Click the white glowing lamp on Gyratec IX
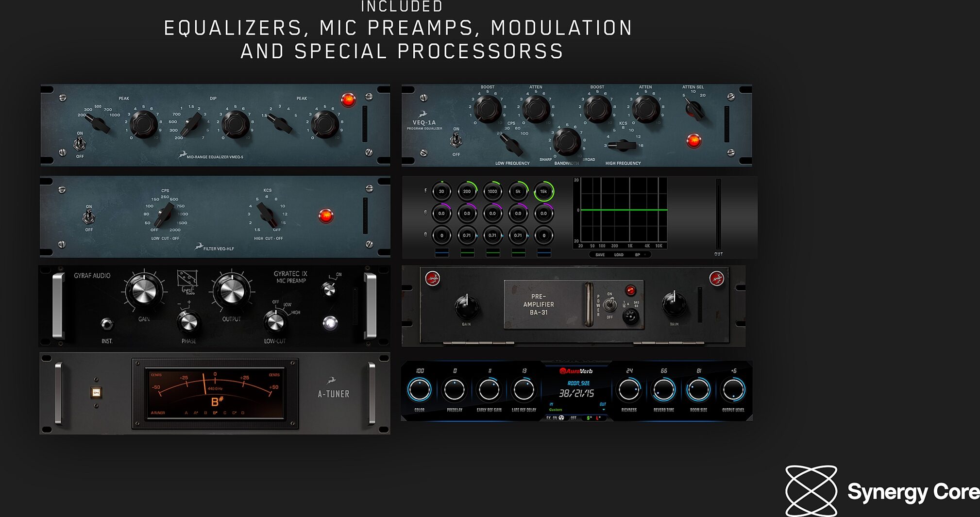 [330, 323]
